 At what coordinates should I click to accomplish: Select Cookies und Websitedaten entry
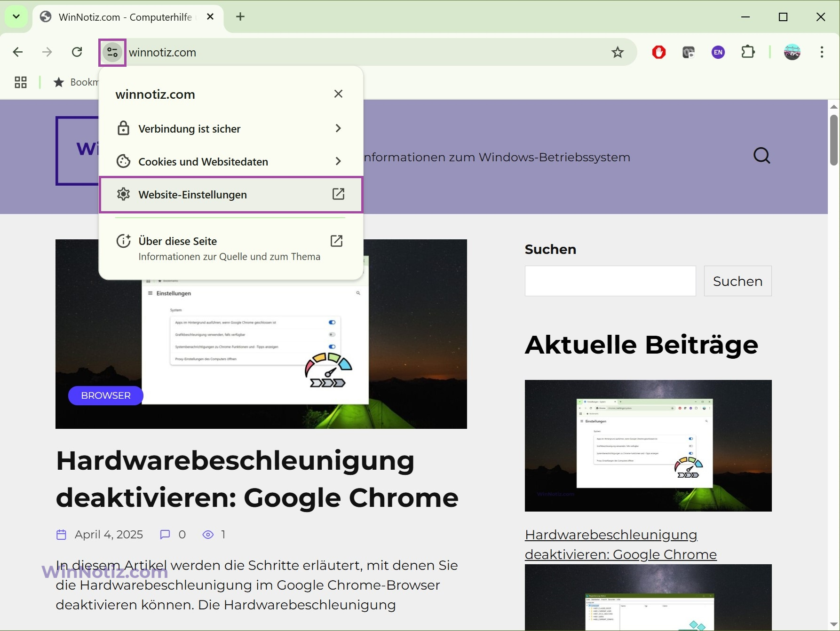(231, 161)
